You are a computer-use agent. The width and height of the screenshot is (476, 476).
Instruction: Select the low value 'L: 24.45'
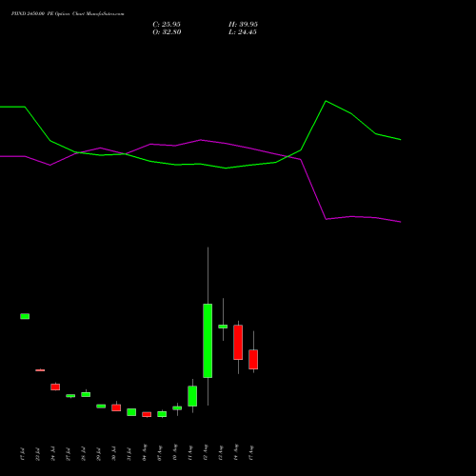[243, 32]
